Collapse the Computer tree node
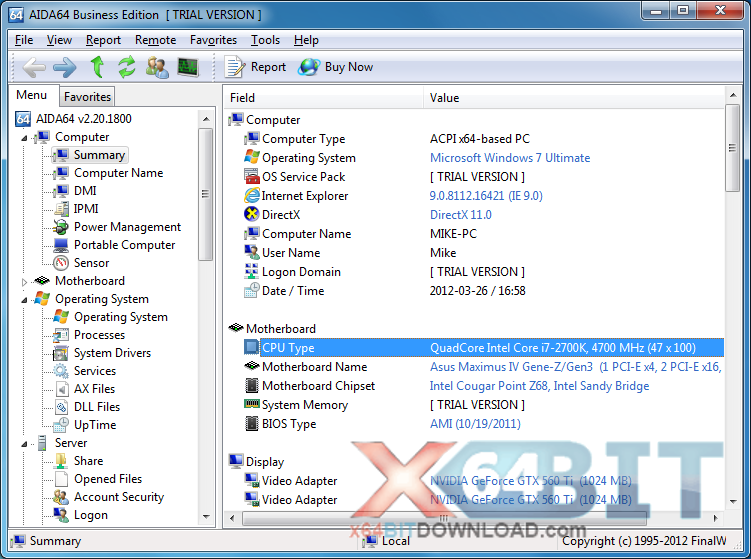 click(24, 138)
